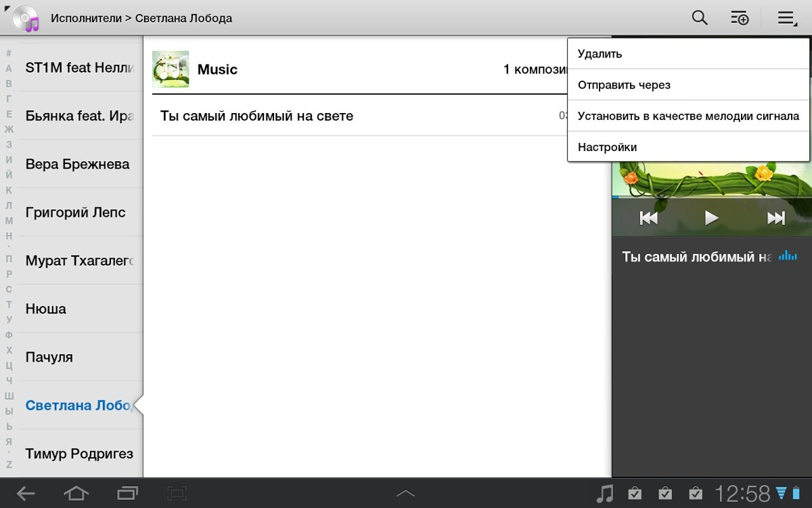Tap music note notification icon
This screenshot has height=508, width=812.
pyautogui.click(x=604, y=494)
